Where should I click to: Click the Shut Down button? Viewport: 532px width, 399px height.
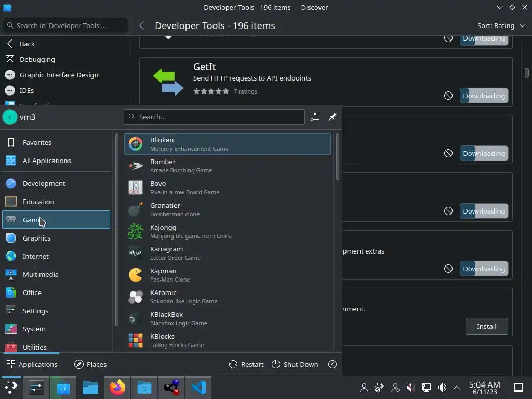pos(295,364)
